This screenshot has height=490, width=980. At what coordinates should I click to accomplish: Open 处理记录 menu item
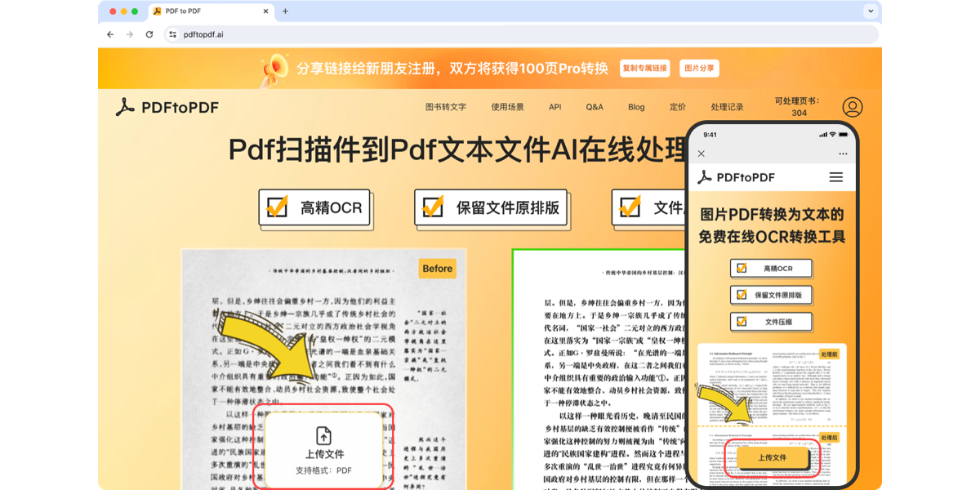[727, 107]
